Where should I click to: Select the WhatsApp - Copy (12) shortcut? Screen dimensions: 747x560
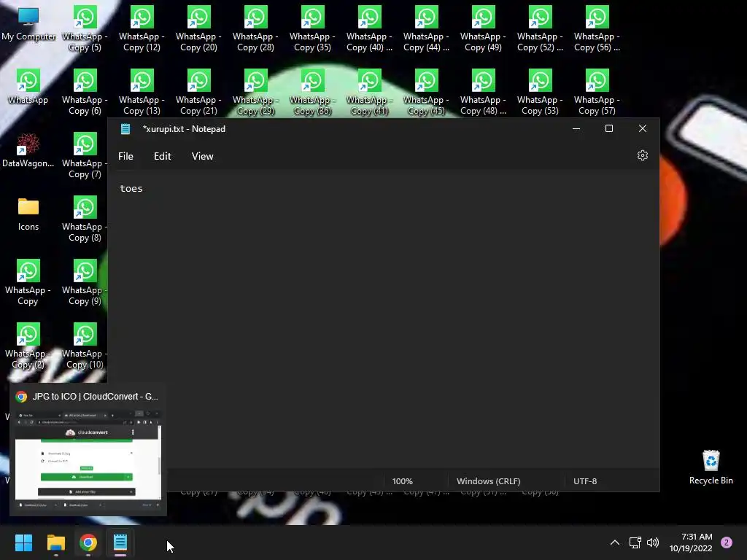tap(142, 28)
